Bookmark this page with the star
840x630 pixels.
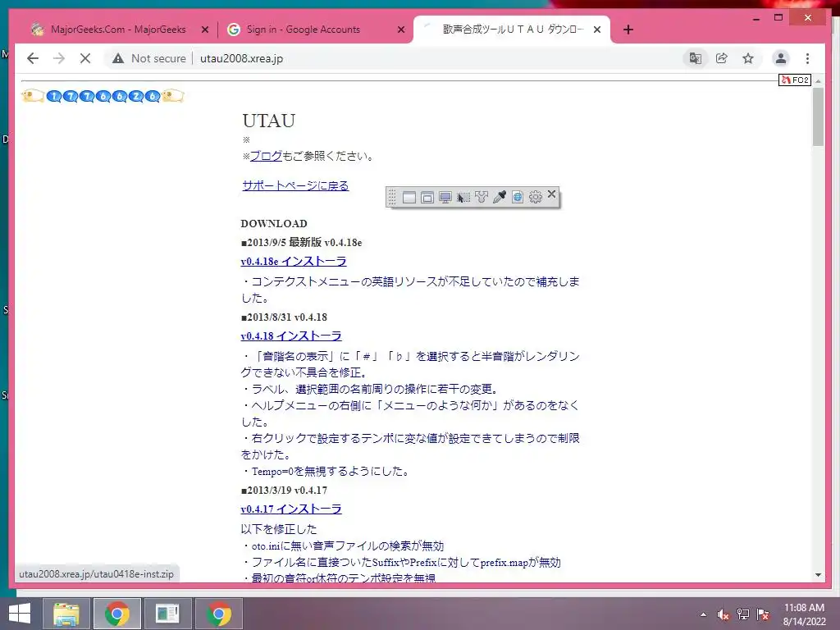[x=748, y=58]
